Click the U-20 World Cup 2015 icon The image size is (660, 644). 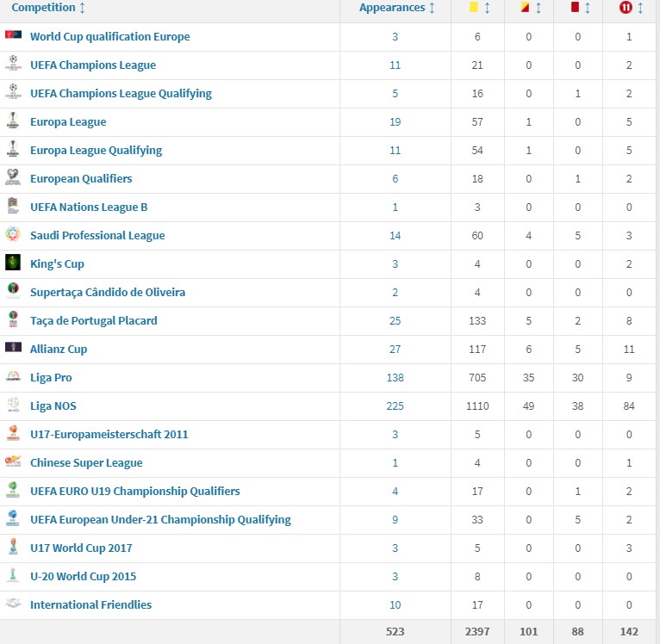(13, 574)
